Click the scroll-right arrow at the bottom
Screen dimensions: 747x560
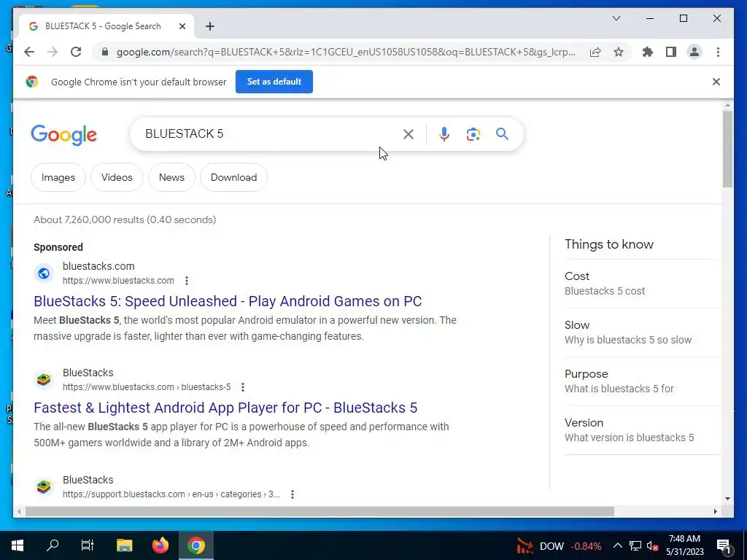715,511
